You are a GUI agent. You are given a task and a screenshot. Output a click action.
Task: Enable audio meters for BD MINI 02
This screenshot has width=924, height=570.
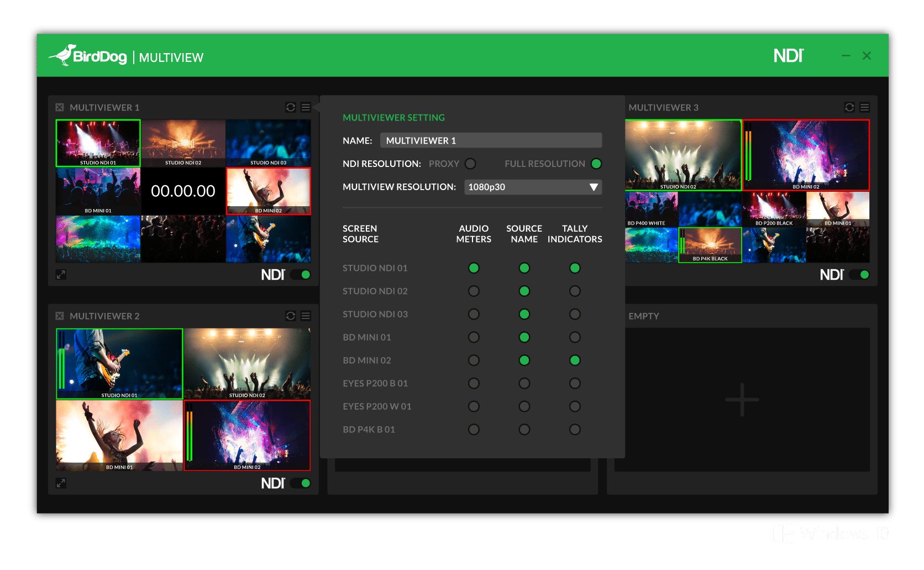pos(474,360)
